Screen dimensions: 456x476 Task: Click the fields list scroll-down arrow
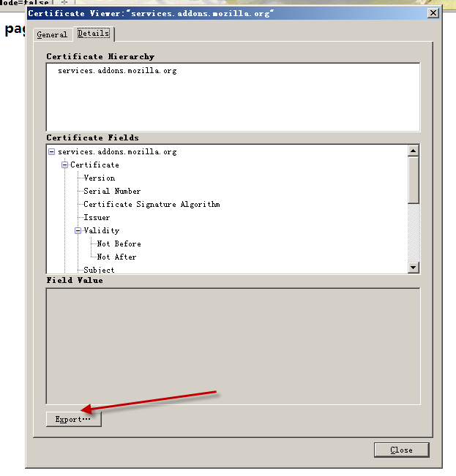[x=413, y=268]
